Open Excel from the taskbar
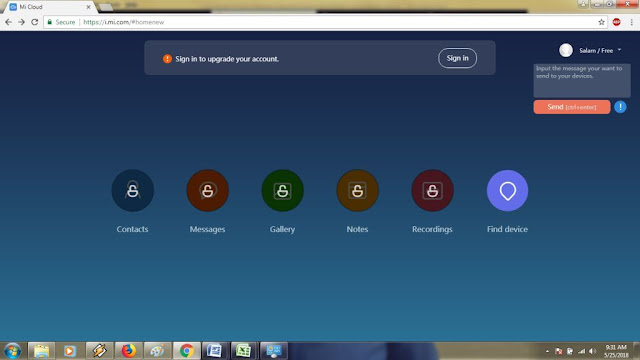The width and height of the screenshot is (640, 360). coord(244,351)
